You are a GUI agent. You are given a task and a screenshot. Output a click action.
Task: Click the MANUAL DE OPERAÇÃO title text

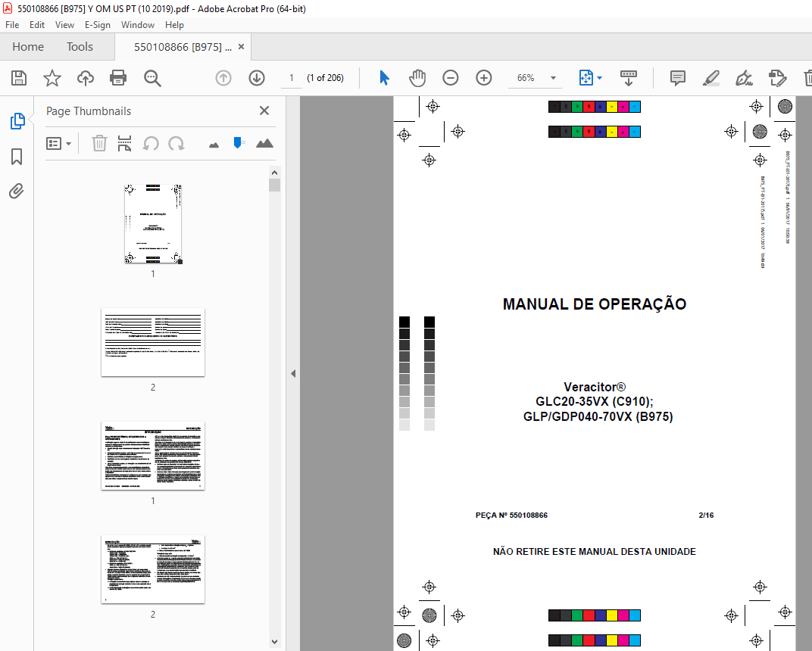click(x=595, y=304)
